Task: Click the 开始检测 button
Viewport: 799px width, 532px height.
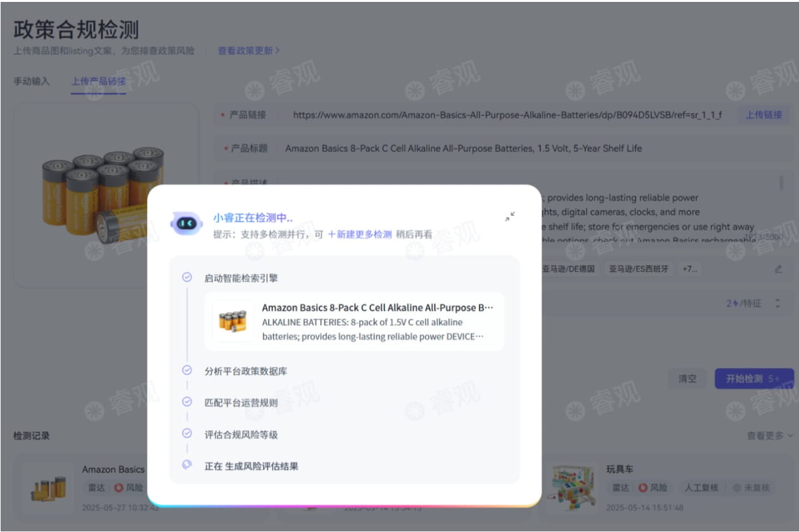Action: 753,379
